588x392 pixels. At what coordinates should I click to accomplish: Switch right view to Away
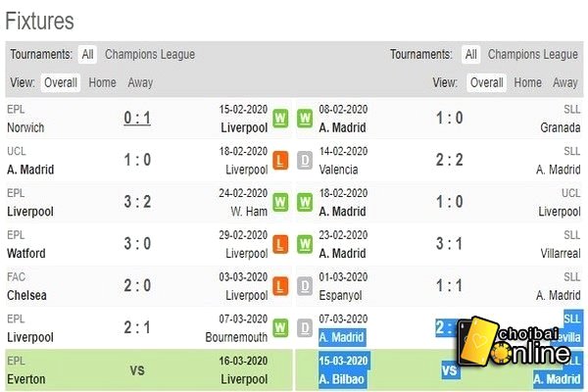click(565, 82)
